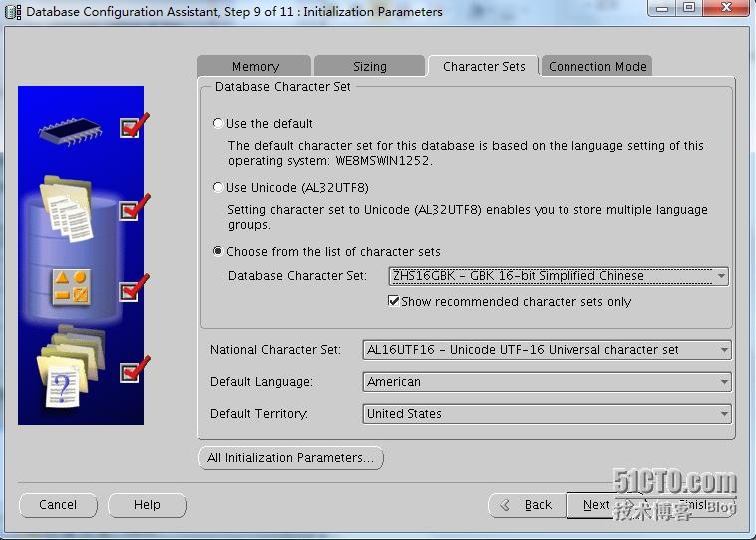Close the Database Configuration Assistant window
The width and height of the screenshot is (756, 540).
coord(726,8)
